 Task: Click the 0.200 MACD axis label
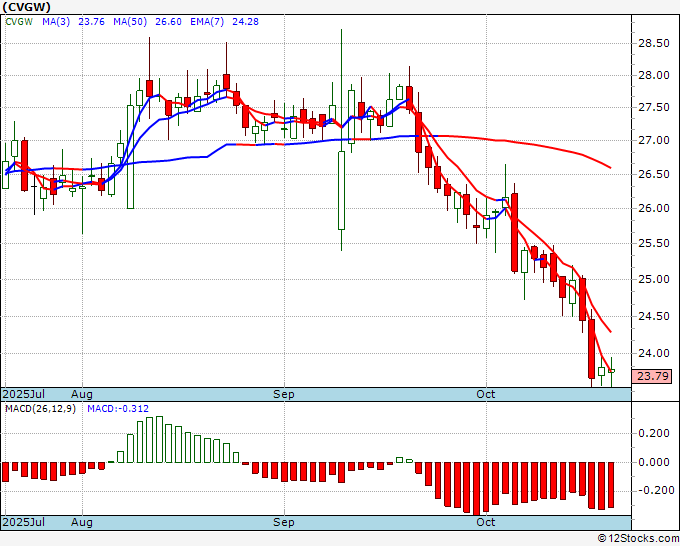[654, 434]
